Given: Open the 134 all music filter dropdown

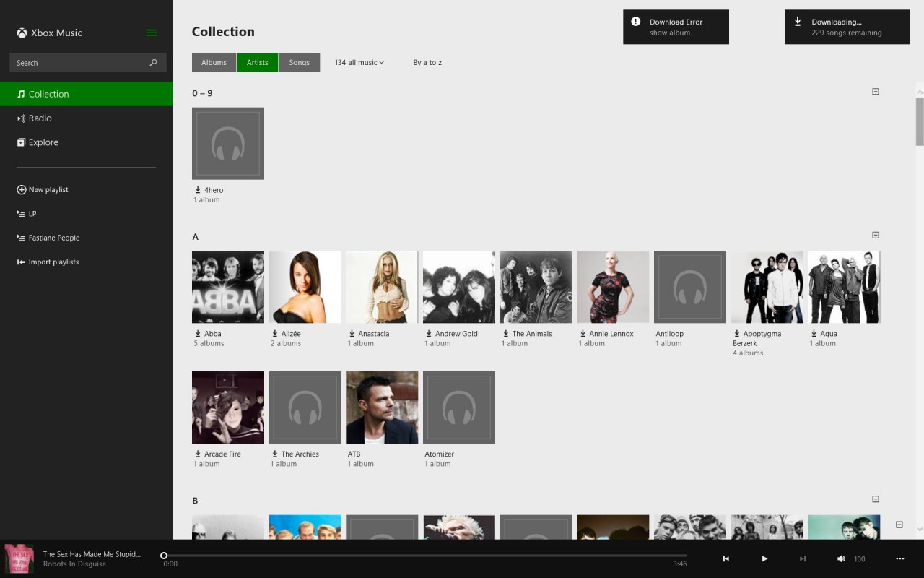Looking at the screenshot, I should (x=359, y=62).
